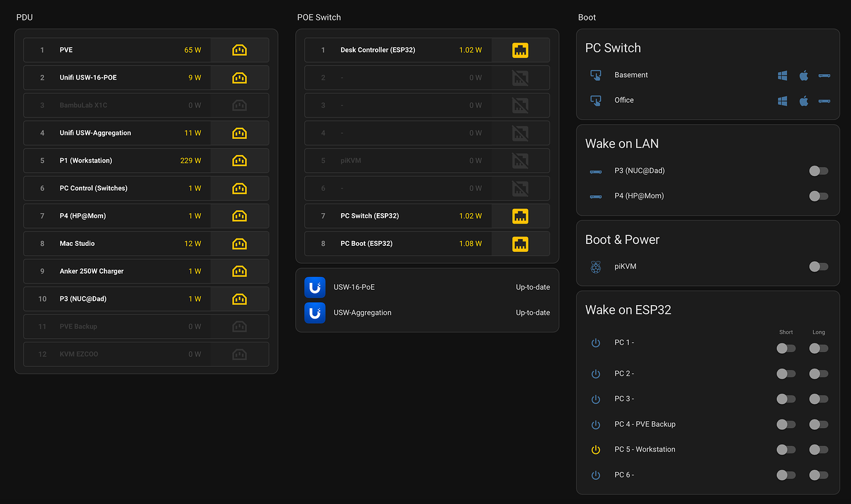Toggle PC 3 Long press switch

pos(819,399)
